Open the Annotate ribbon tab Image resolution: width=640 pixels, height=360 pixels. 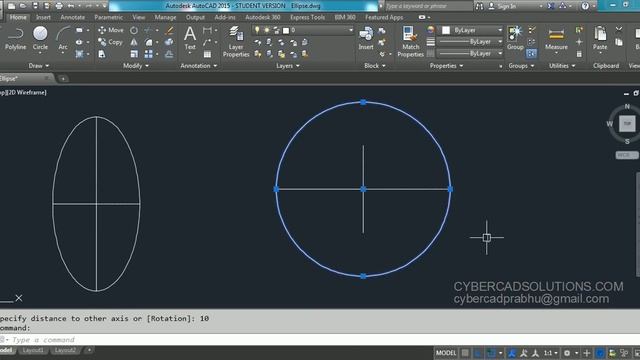73,17
